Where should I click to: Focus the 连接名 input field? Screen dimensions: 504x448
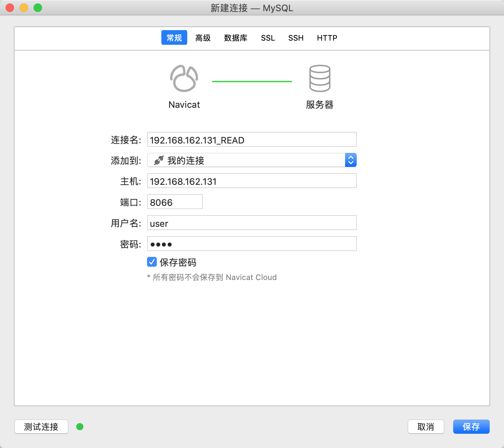click(x=252, y=139)
